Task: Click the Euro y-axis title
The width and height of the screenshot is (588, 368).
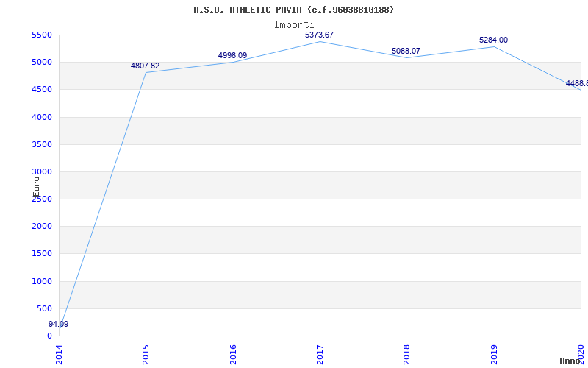Action: (x=36, y=187)
